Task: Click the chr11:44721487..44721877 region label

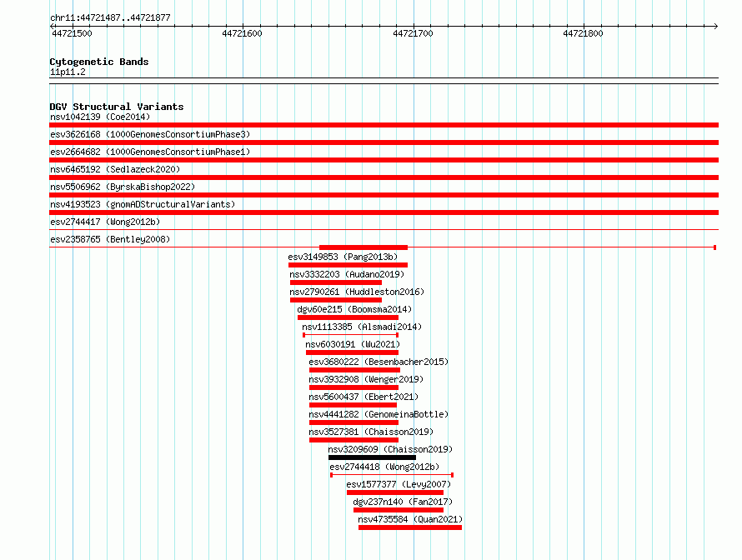Action: point(110,17)
